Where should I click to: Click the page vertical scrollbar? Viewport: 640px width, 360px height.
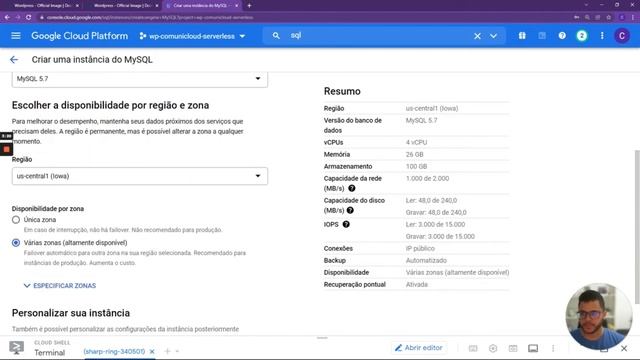coord(637,227)
